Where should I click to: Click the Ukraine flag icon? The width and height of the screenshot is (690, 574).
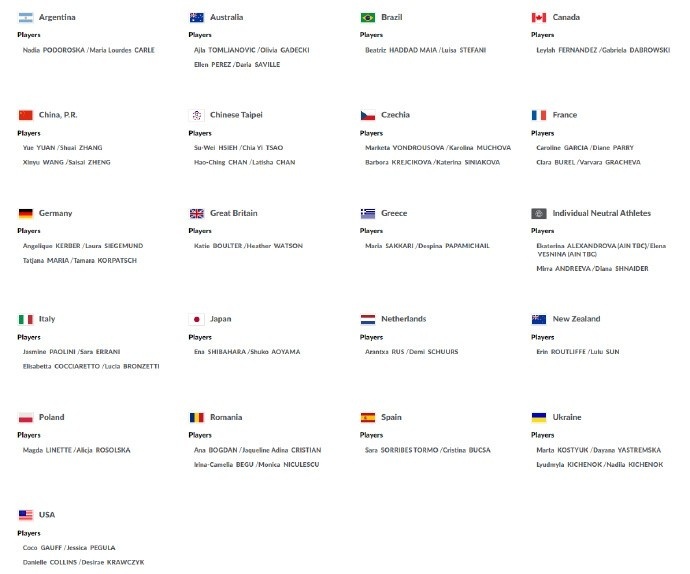[x=539, y=417]
